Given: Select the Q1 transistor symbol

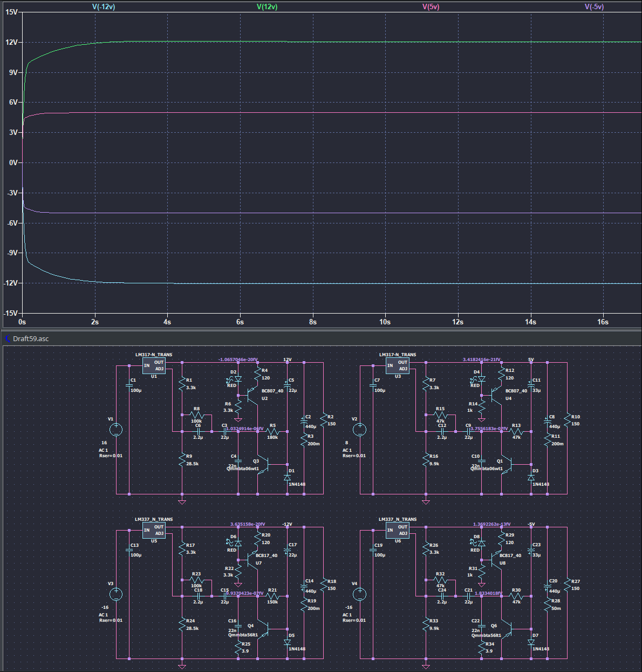Looking at the screenshot, I should [507, 464].
